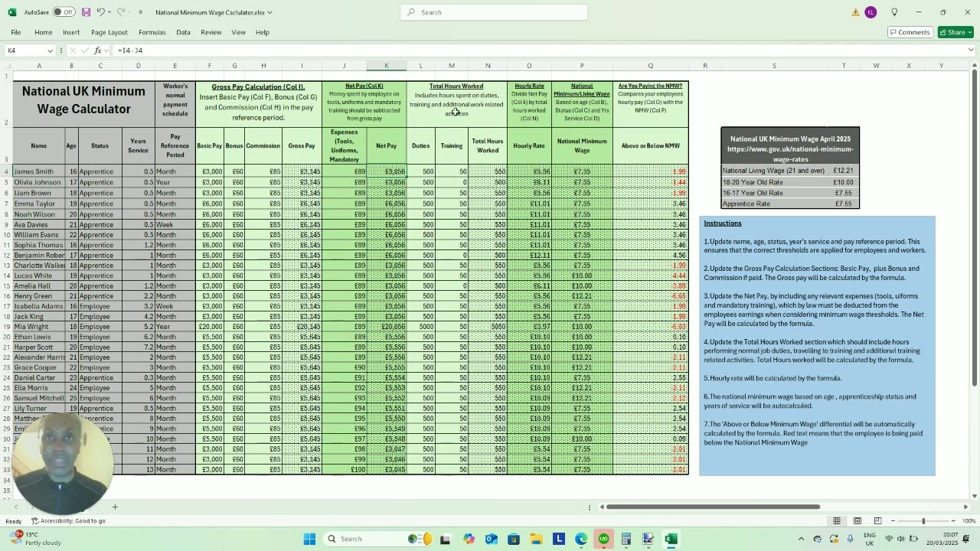Select row header 4
980x551 pixels.
tap(6, 171)
